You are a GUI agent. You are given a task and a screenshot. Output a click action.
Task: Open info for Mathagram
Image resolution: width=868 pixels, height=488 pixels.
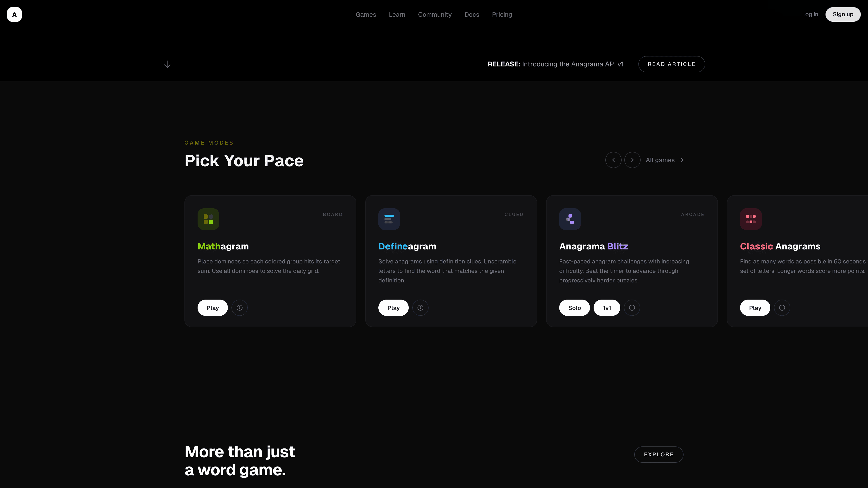pos(240,307)
